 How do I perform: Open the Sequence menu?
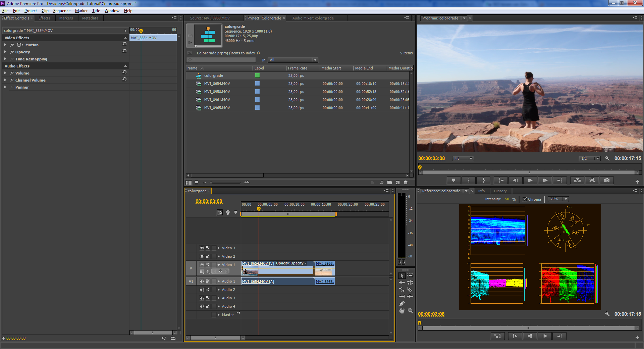[x=62, y=11]
